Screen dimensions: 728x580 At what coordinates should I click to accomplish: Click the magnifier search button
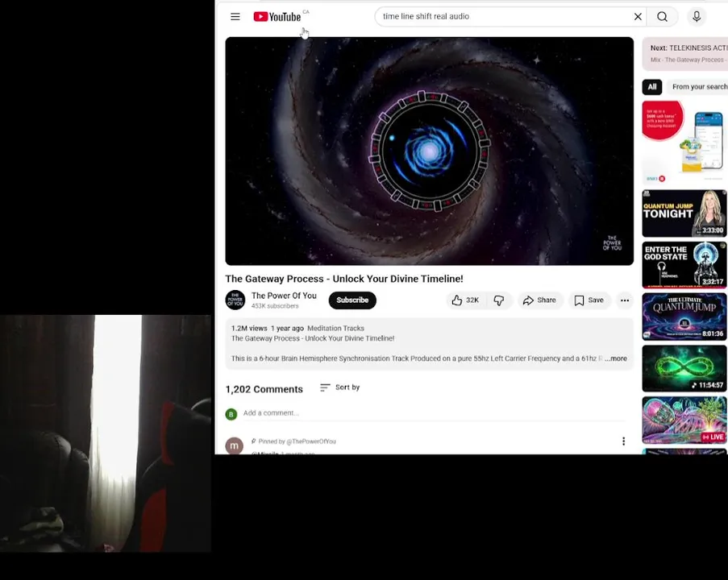662,17
